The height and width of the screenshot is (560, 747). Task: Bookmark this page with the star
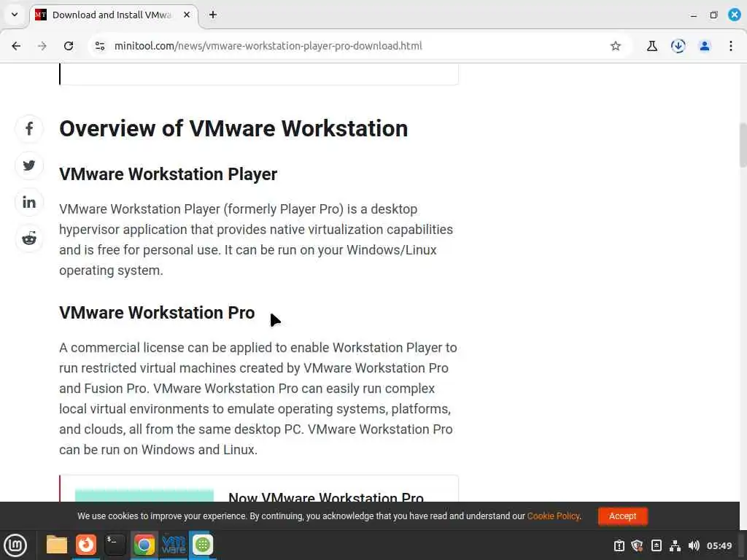616,46
